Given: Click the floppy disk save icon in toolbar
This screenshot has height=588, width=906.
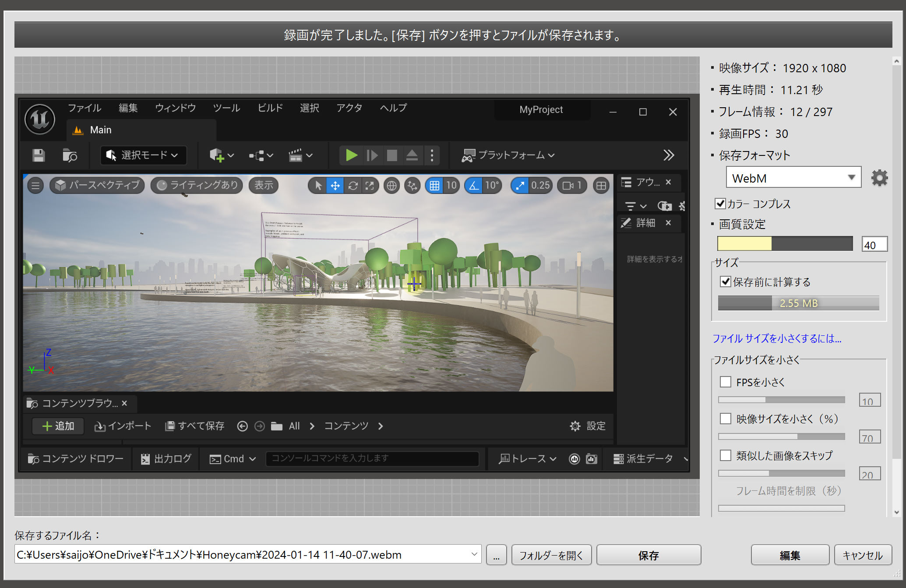Looking at the screenshot, I should tap(39, 155).
